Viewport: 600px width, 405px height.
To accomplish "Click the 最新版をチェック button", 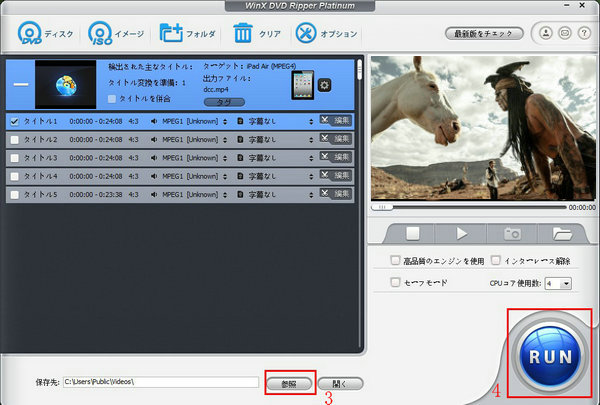I will pos(484,34).
